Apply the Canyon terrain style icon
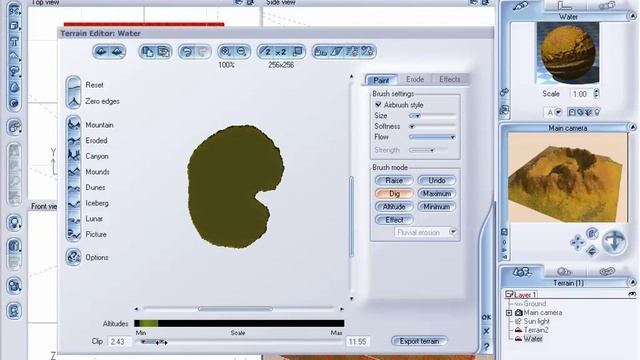The height and width of the screenshot is (360, 640). pyautogui.click(x=74, y=156)
